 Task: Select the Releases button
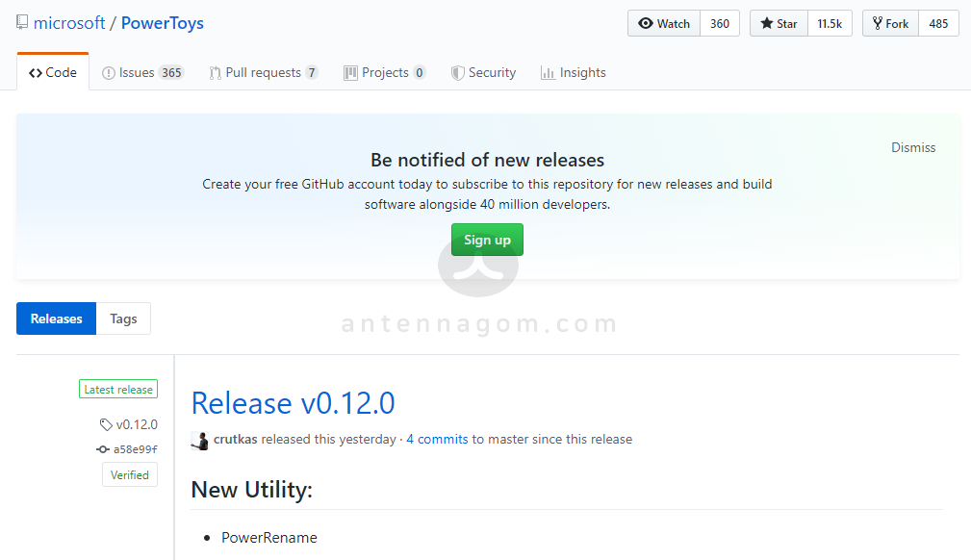pyautogui.click(x=57, y=318)
